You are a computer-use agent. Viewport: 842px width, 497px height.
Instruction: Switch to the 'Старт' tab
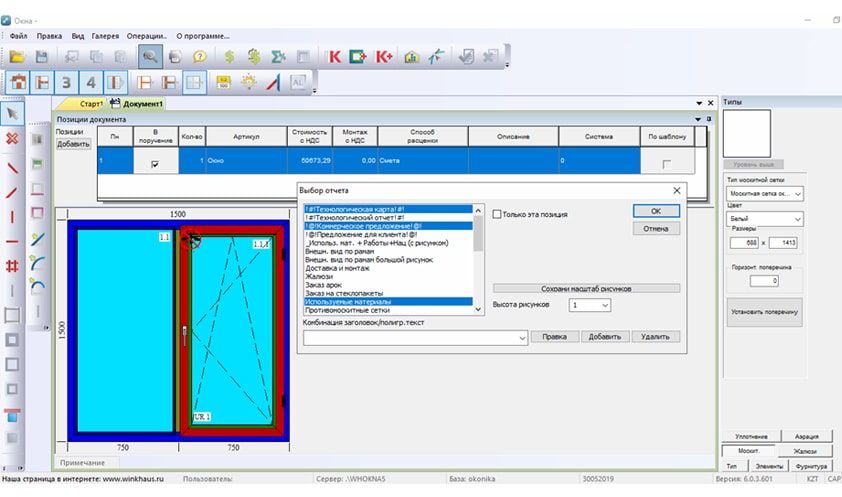pyautogui.click(x=91, y=104)
